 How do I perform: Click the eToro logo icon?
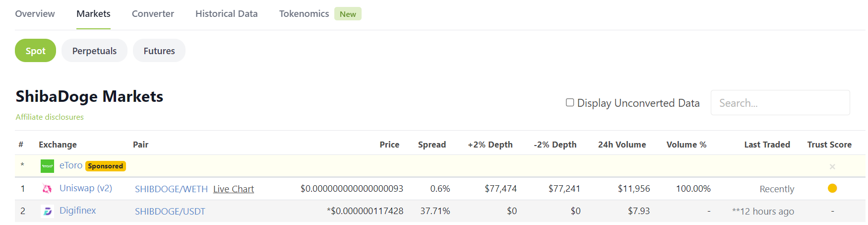pos(47,166)
